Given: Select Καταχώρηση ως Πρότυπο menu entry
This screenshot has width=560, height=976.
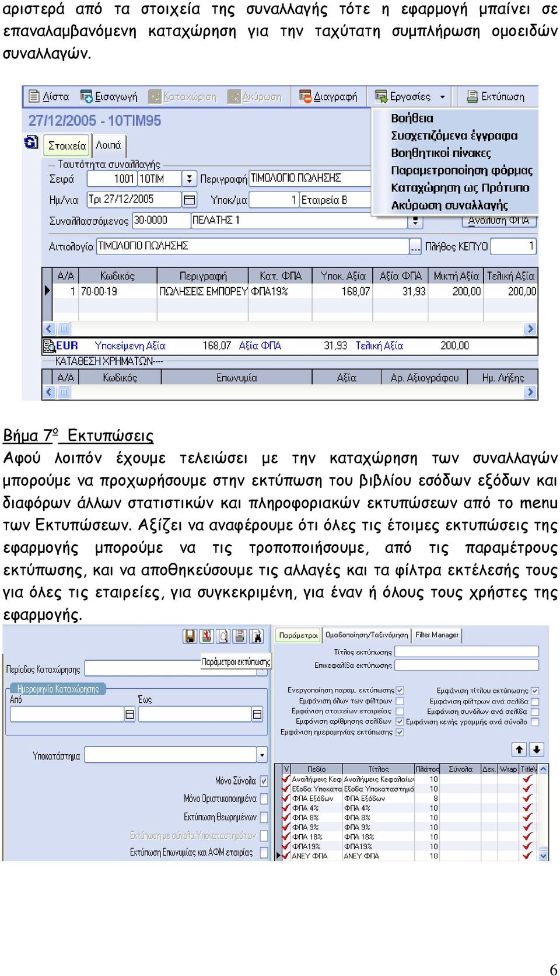Looking at the screenshot, I should (x=460, y=188).
